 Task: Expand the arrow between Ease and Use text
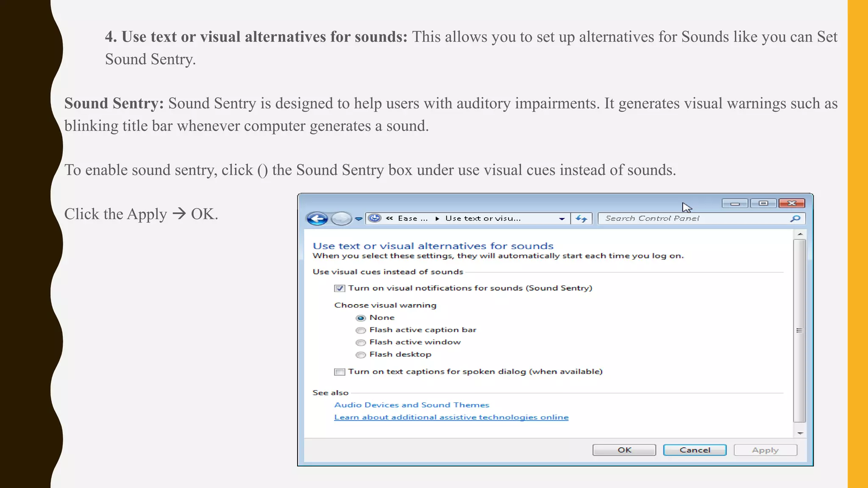point(437,219)
